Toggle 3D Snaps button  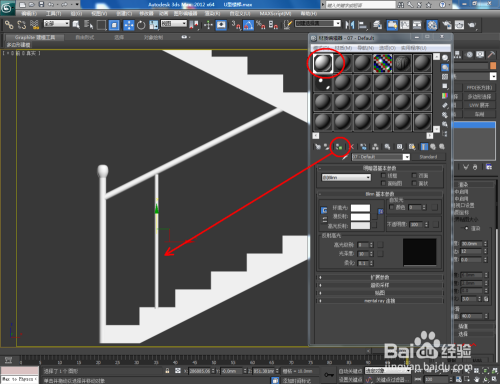236,25
